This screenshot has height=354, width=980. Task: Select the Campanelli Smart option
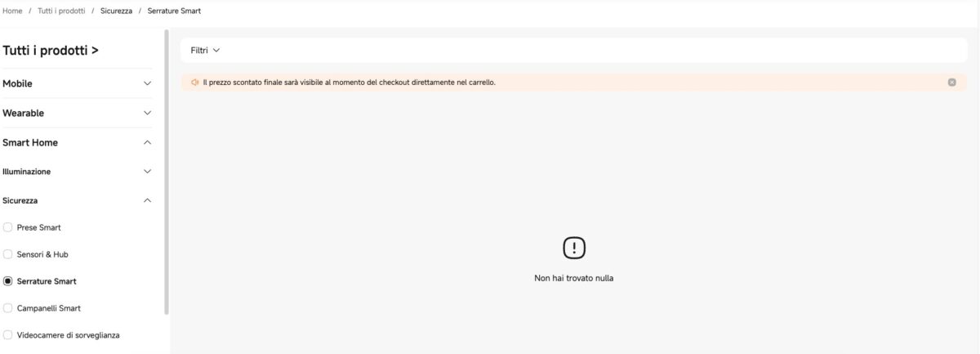pos(8,308)
